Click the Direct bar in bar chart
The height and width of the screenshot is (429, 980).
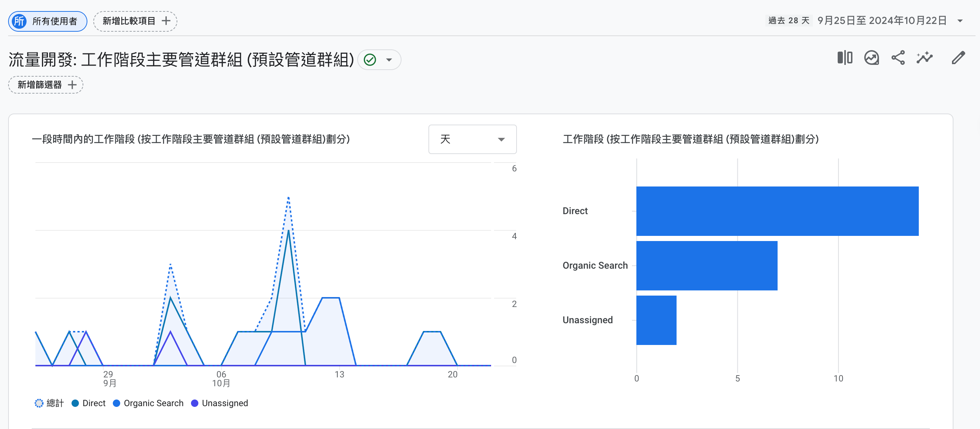(777, 211)
